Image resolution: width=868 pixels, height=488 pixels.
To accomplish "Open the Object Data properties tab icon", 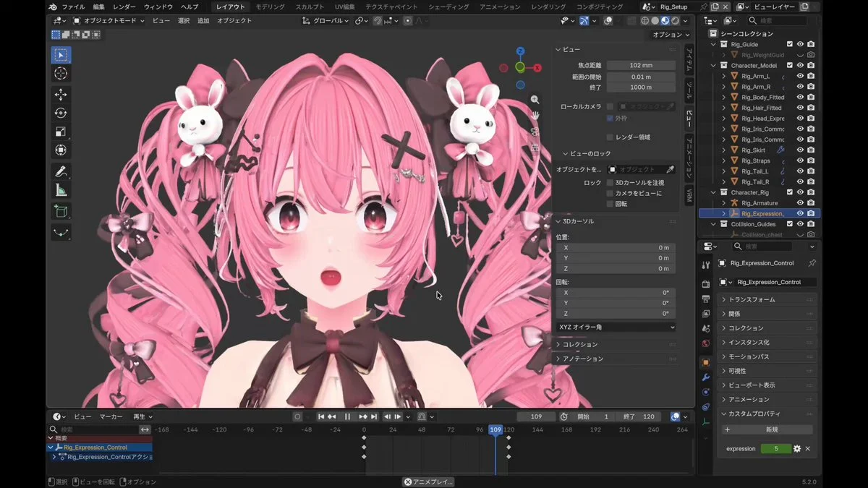I will (706, 422).
